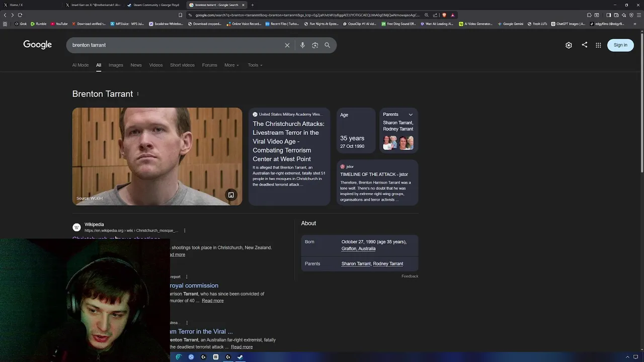The height and width of the screenshot is (362, 644).
Task: Click Read more under royal commission result
Action: (x=213, y=301)
